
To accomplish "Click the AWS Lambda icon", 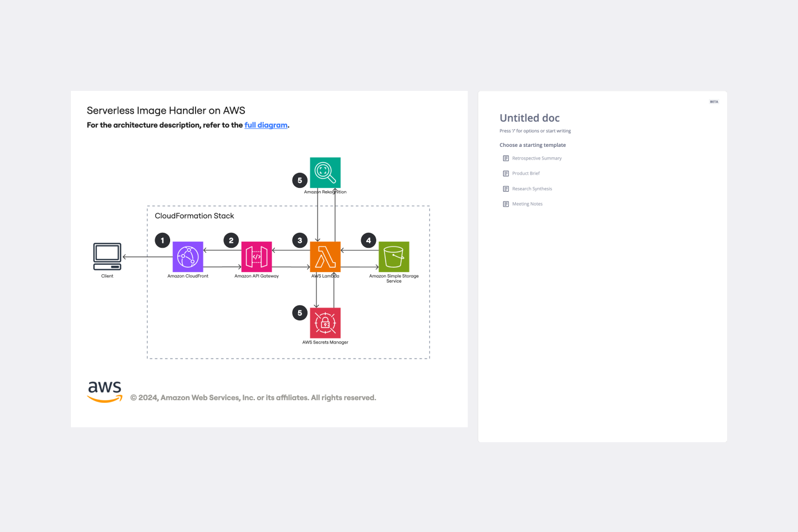I will (325, 257).
